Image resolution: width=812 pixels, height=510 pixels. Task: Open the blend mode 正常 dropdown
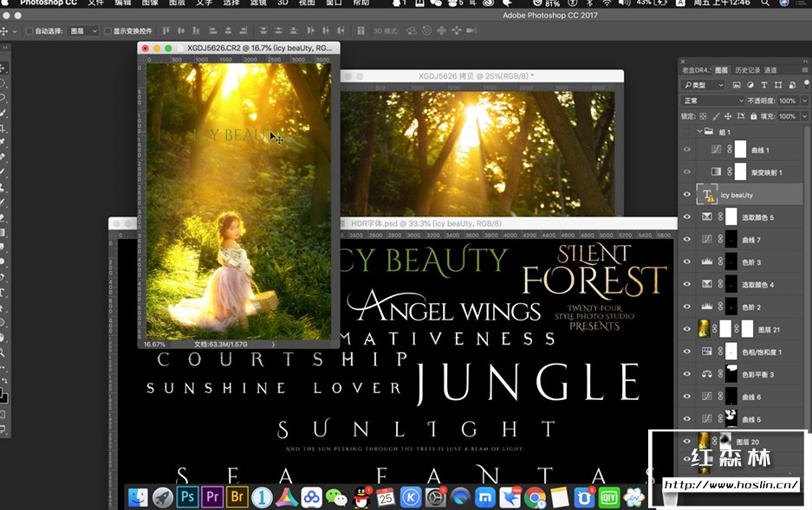[713, 100]
